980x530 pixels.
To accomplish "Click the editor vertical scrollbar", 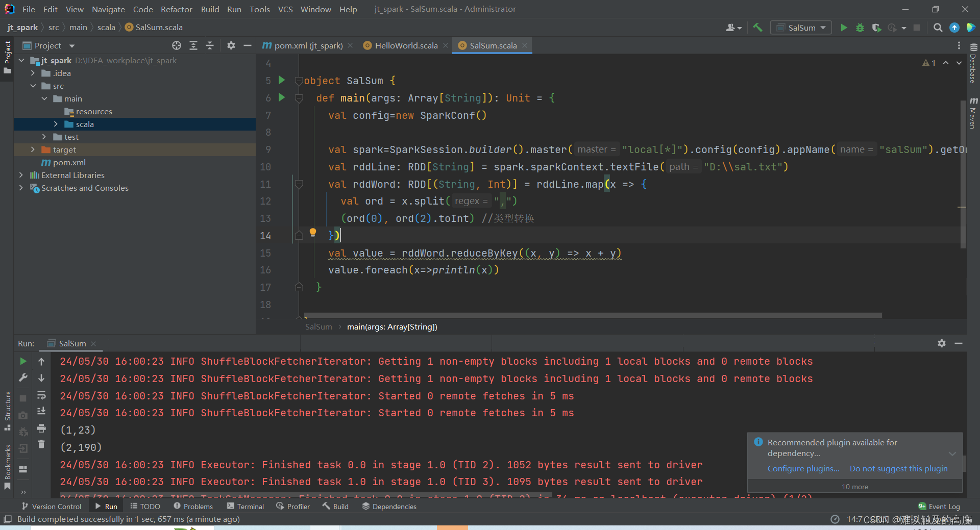I will (x=963, y=173).
